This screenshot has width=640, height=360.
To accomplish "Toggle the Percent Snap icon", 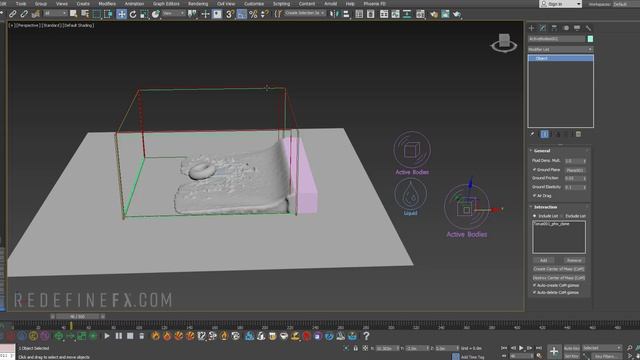I will coord(253,14).
